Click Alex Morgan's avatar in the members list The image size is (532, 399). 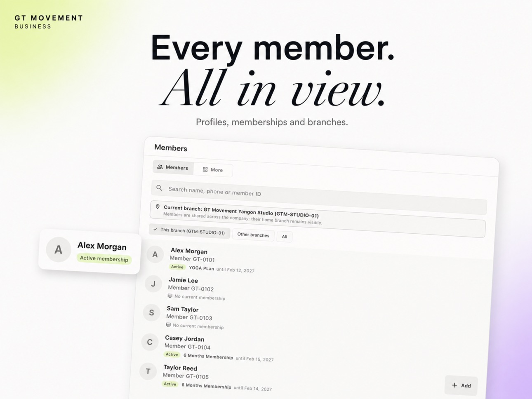coord(155,255)
